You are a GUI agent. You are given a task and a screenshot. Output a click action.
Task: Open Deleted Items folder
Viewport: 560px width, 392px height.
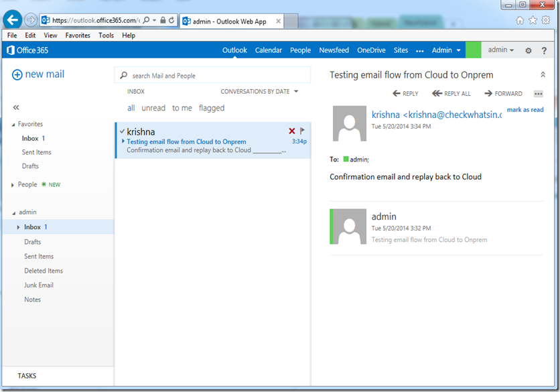tap(44, 271)
